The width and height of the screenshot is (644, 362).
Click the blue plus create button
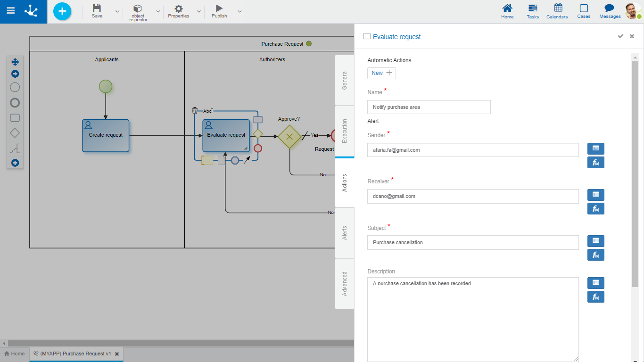[62, 11]
